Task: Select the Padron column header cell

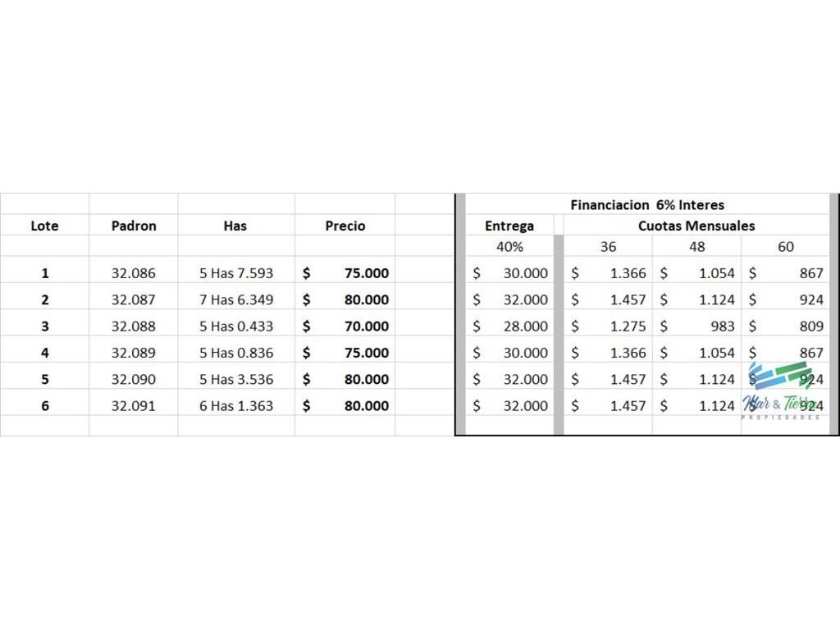Action: pyautogui.click(x=134, y=226)
